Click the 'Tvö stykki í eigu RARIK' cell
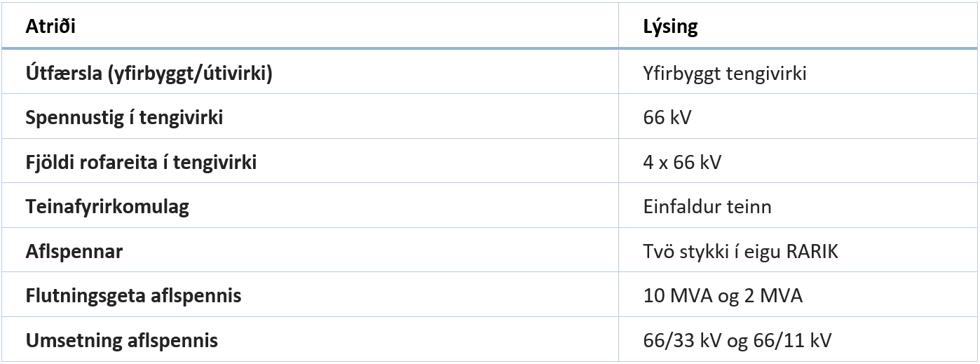This screenshot has height=364, width=980. pyautogui.click(x=740, y=251)
